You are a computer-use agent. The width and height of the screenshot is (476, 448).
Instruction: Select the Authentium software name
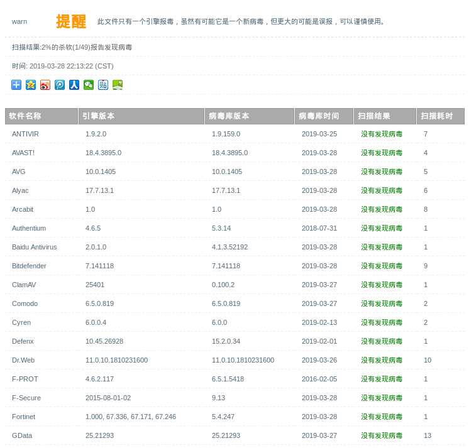point(29,228)
